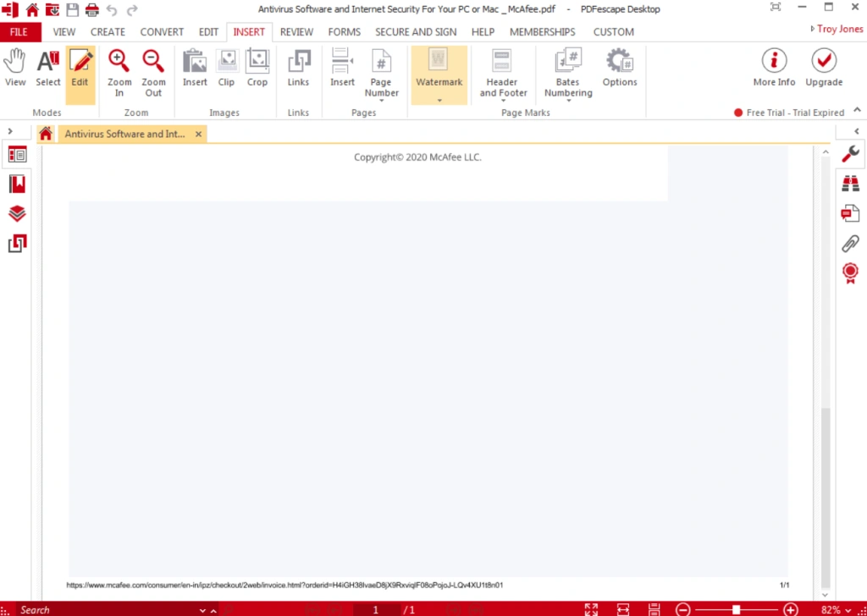Open the layers panel
Screen dimensions: 867x616
(17, 214)
